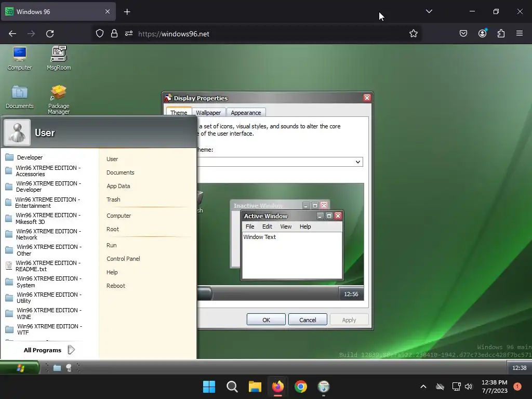Viewport: 532px width, 399px height.
Task: Open the Computer desktop icon
Action: 20,58
